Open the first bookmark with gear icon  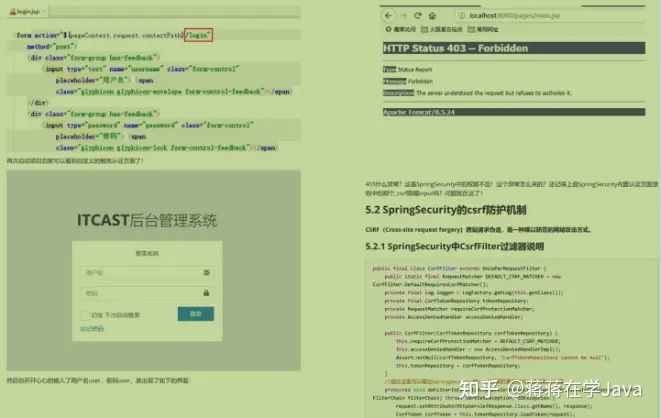[x=400, y=29]
